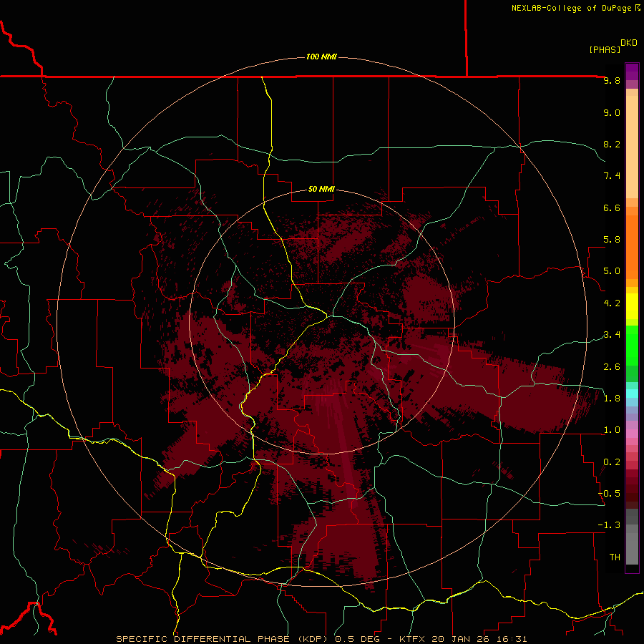Pick the purple swatch atop the color bar

point(632,72)
